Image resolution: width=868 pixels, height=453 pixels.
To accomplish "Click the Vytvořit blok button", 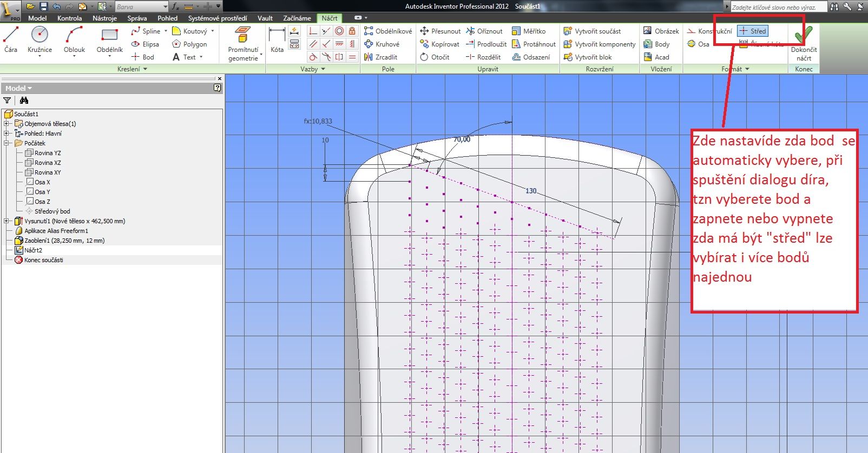I will [588, 57].
